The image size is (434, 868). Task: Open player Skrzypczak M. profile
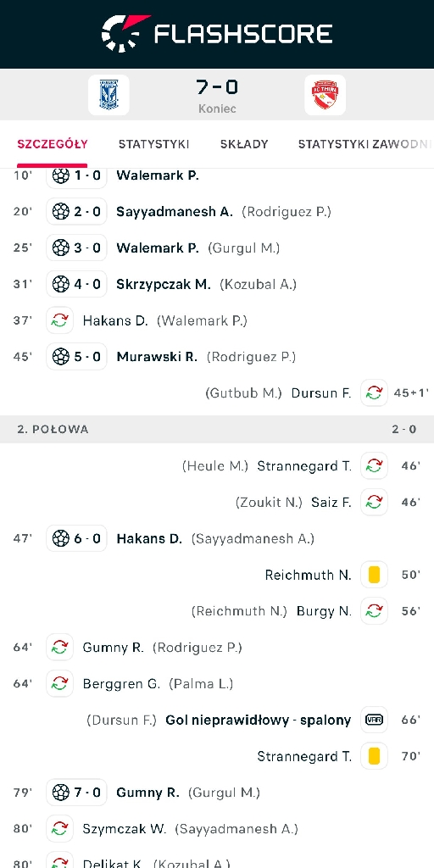tap(164, 284)
